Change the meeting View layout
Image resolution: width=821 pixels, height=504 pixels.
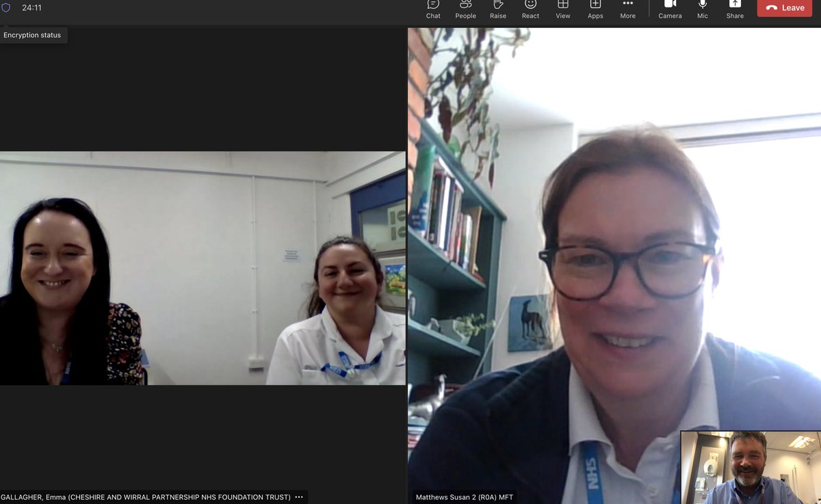click(563, 10)
